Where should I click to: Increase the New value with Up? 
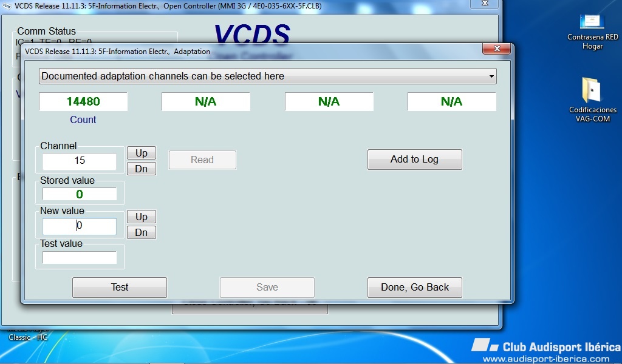pos(141,217)
